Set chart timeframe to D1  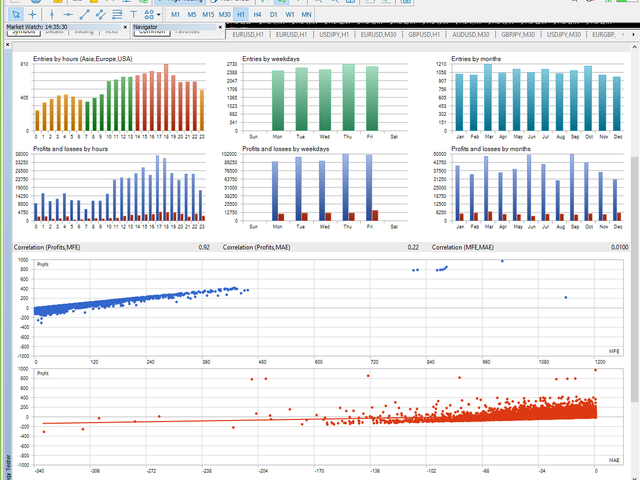(273, 16)
